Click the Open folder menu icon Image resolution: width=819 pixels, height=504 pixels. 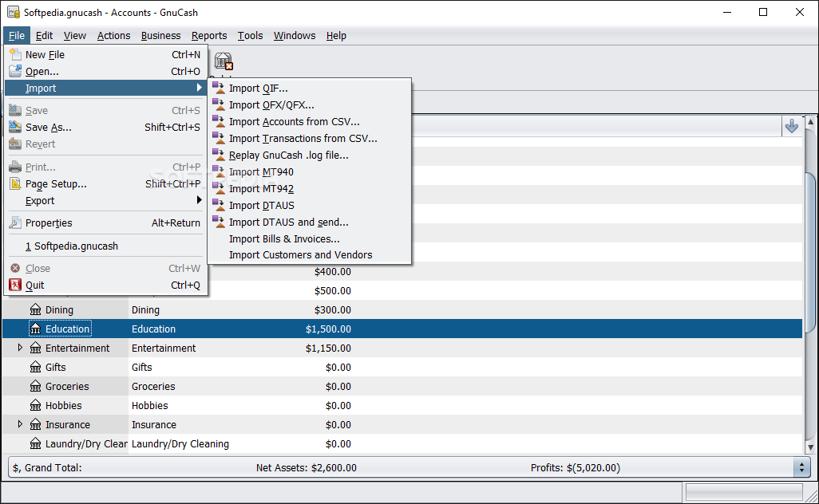click(15, 71)
